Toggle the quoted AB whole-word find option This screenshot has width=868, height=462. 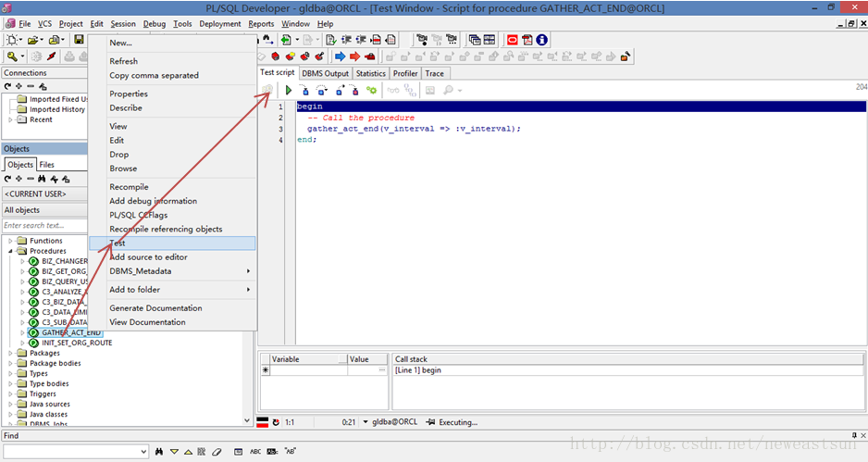coord(290,452)
